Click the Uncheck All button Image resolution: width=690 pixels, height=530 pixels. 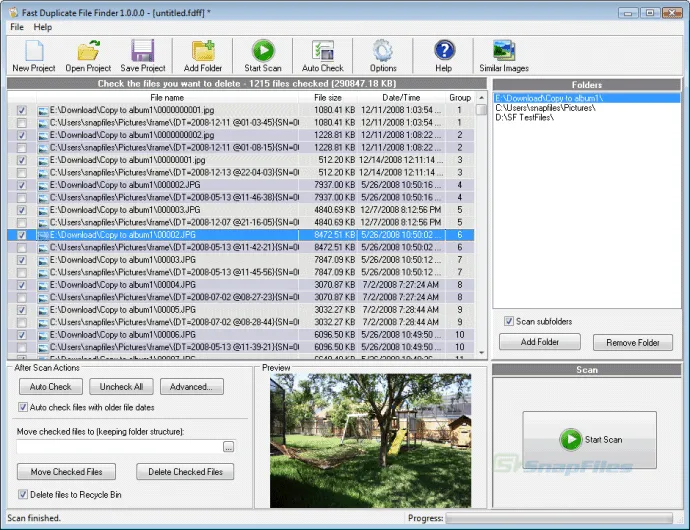click(121, 387)
